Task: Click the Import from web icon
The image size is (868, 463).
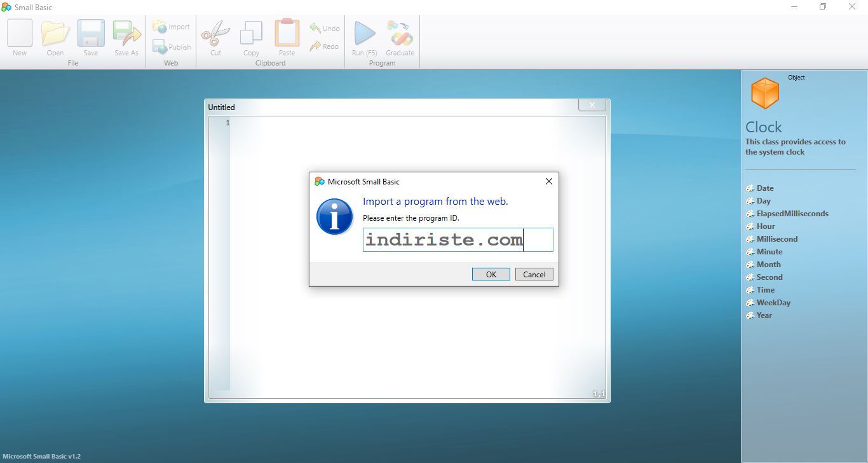Action: click(159, 27)
